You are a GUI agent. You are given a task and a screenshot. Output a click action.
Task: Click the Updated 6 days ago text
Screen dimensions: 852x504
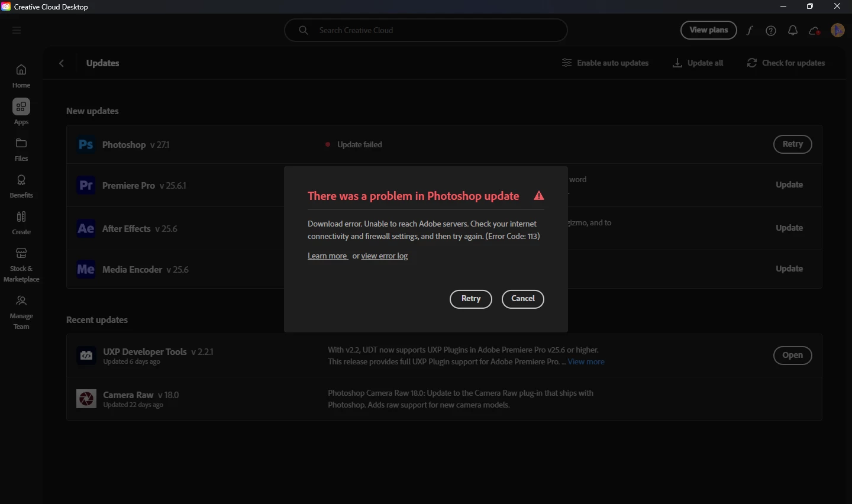point(131,362)
